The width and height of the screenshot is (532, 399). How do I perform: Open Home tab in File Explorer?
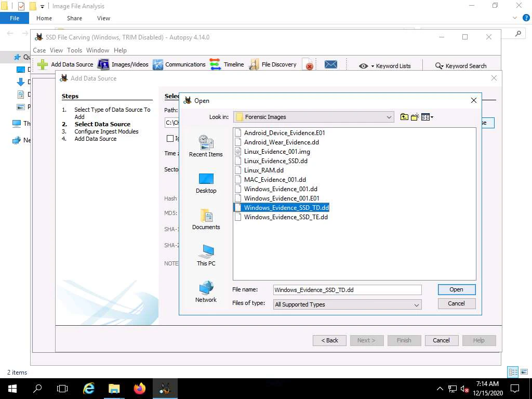[x=44, y=18]
